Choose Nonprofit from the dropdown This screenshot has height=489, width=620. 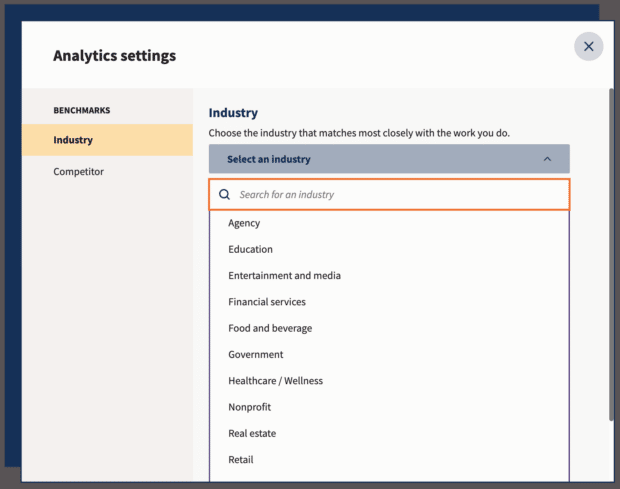tap(249, 407)
